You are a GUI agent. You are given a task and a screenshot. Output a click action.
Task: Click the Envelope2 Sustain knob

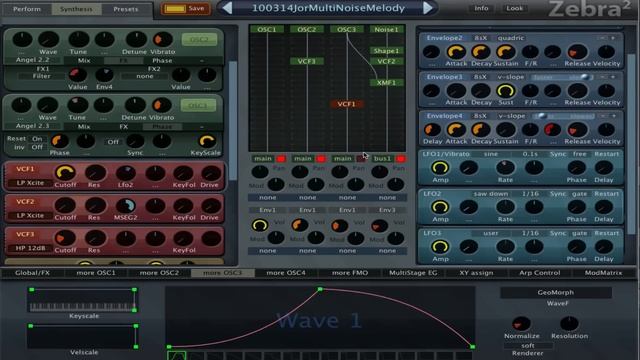(505, 52)
